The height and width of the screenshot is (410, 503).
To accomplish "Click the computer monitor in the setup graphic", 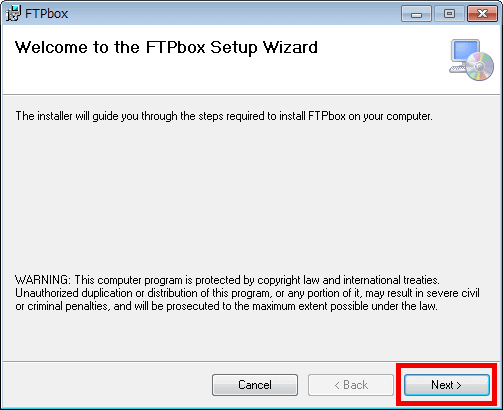I will coord(464,53).
